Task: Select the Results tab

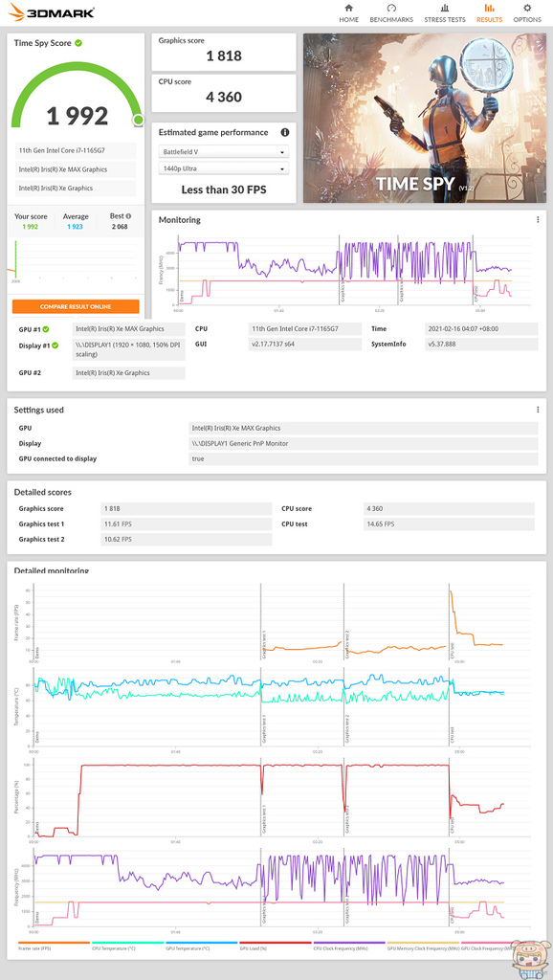Action: pyautogui.click(x=489, y=13)
